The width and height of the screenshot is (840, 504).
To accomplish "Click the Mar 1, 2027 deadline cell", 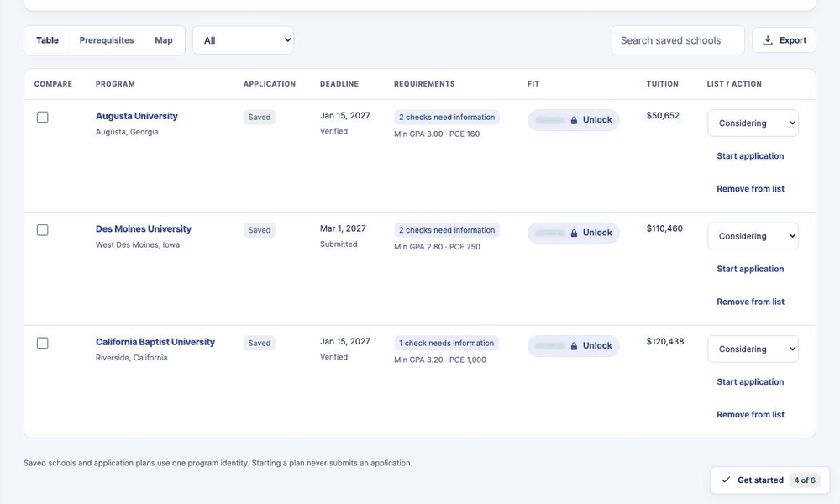I will [343, 228].
